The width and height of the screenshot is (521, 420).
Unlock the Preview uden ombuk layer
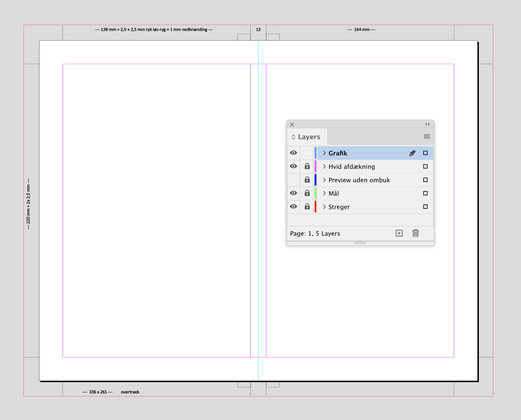(307, 180)
